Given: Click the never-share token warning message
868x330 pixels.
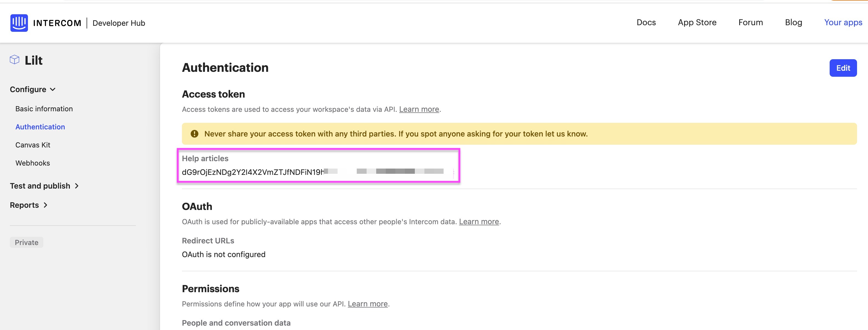Looking at the screenshot, I should point(396,134).
